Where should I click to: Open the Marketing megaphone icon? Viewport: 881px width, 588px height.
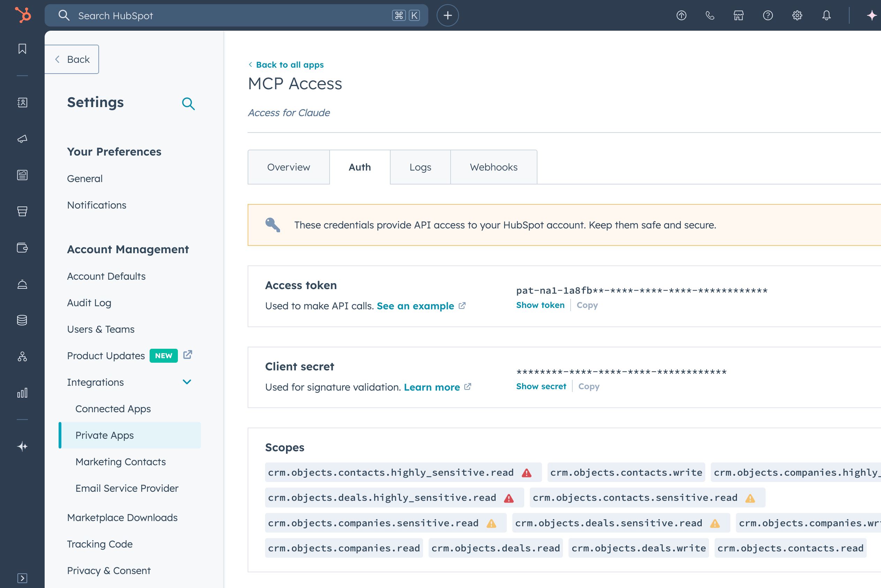click(22, 139)
